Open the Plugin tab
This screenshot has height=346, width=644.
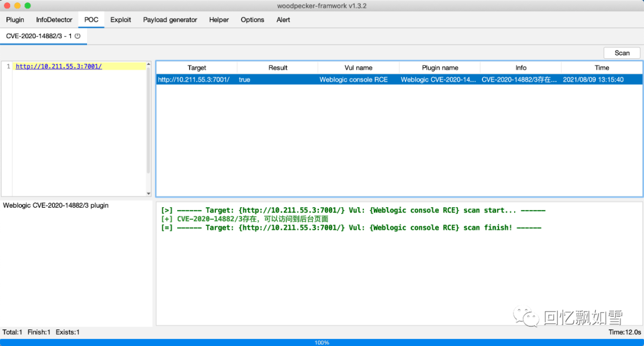[x=15, y=20]
